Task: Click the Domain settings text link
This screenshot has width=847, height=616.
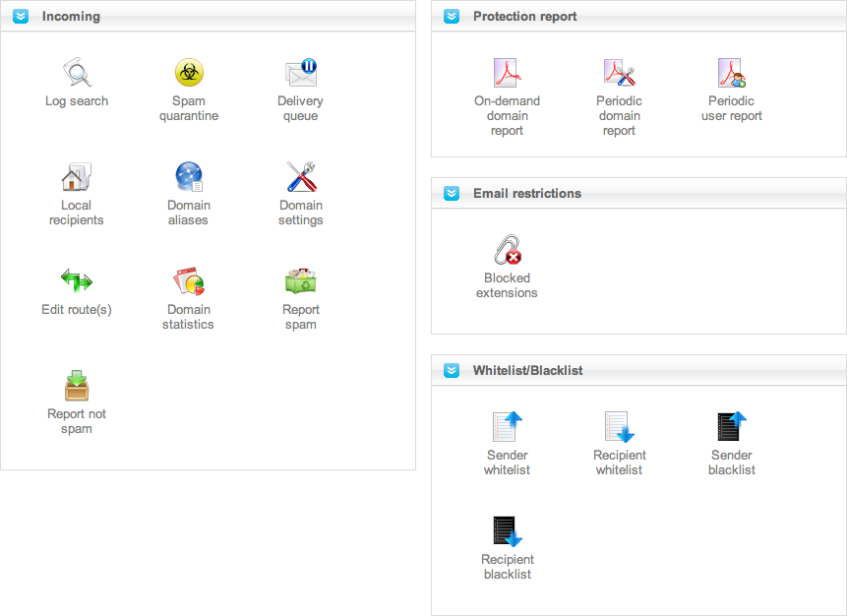Action: [301, 213]
